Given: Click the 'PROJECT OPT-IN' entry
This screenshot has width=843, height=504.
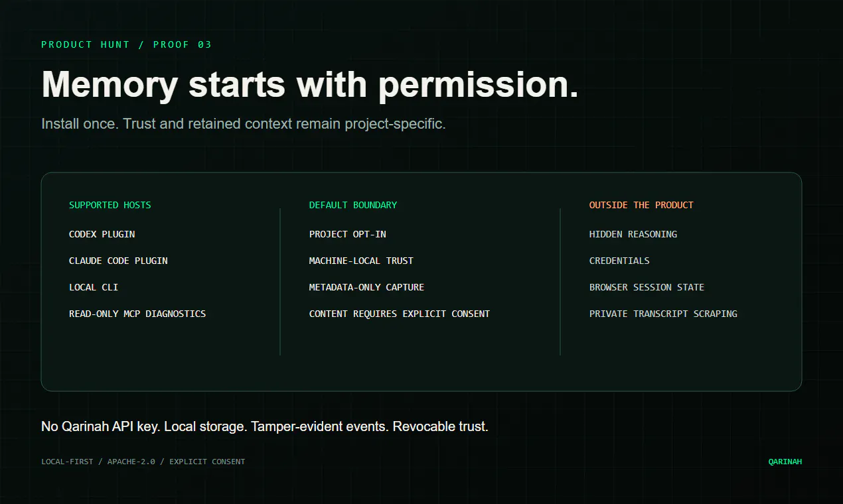Looking at the screenshot, I should click(x=348, y=234).
